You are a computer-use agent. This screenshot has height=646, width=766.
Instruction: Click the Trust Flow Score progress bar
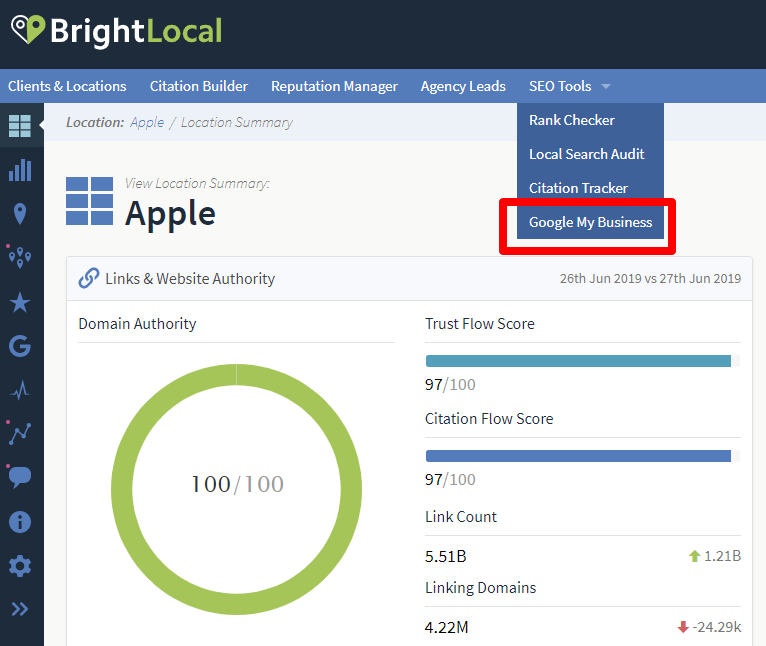click(x=583, y=361)
